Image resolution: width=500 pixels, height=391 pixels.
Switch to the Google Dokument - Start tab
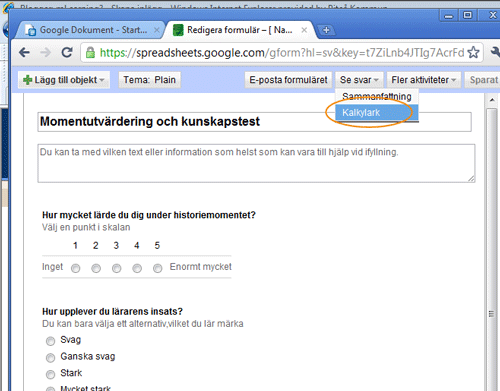point(90,30)
